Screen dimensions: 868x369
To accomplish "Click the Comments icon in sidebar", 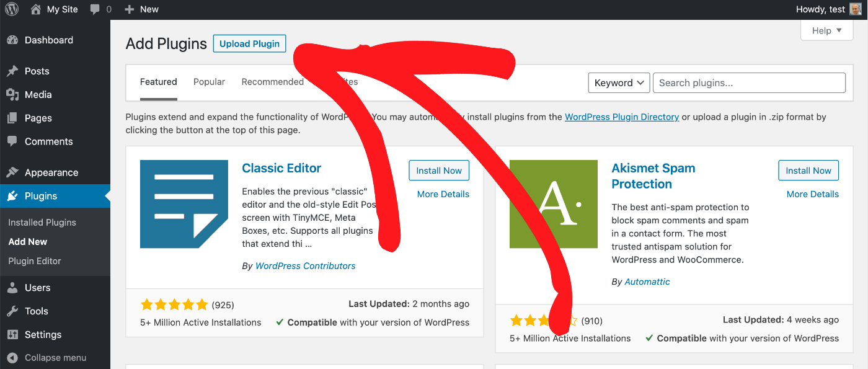I will tap(12, 142).
